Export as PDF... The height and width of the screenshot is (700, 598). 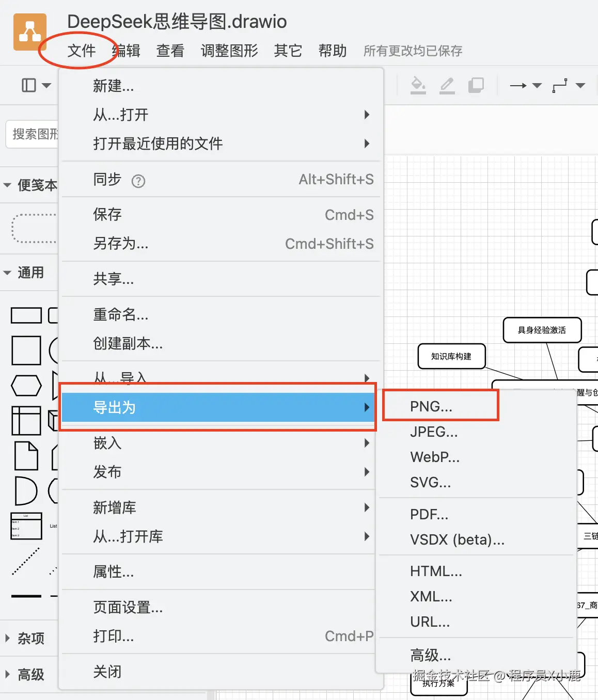(476, 514)
